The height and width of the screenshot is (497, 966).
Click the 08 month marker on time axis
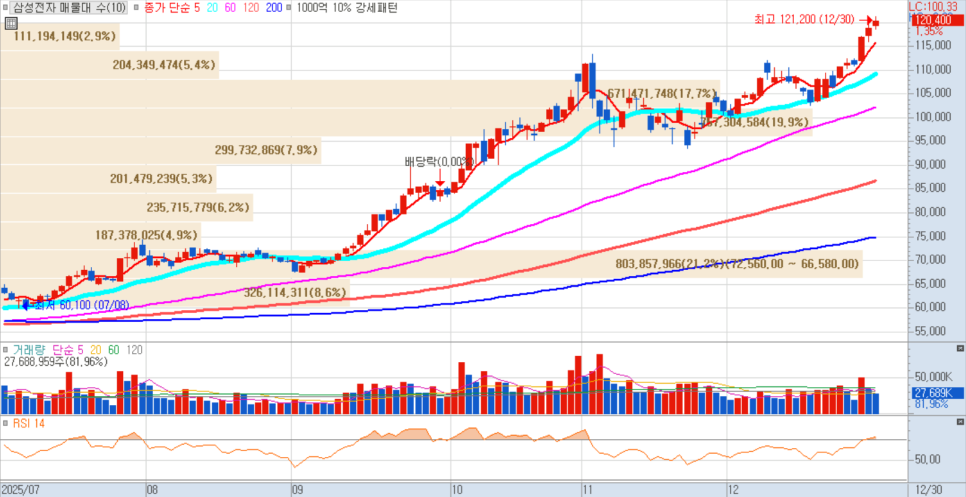(153, 490)
